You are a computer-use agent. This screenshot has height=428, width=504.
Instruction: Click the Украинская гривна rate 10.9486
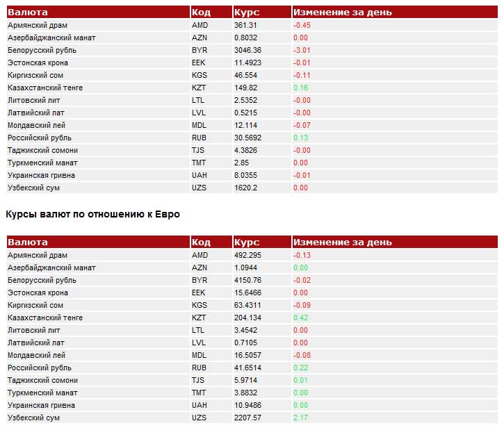(247, 405)
